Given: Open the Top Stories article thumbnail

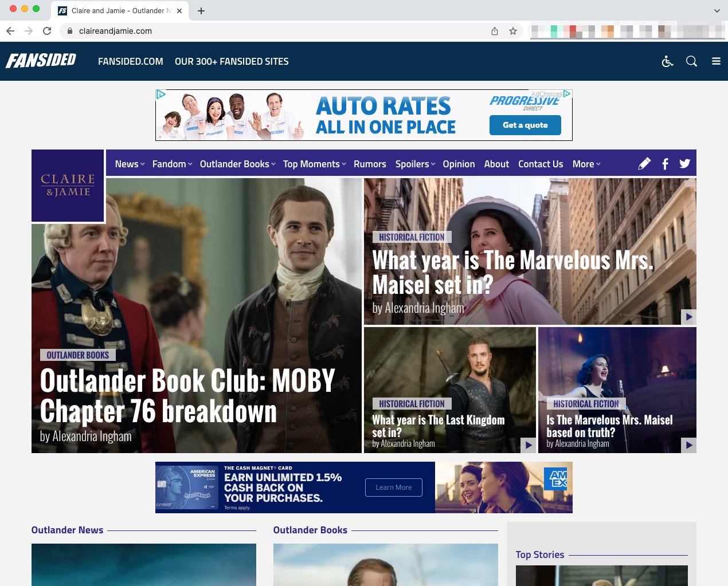Looking at the screenshot, I should pyautogui.click(x=602, y=576).
